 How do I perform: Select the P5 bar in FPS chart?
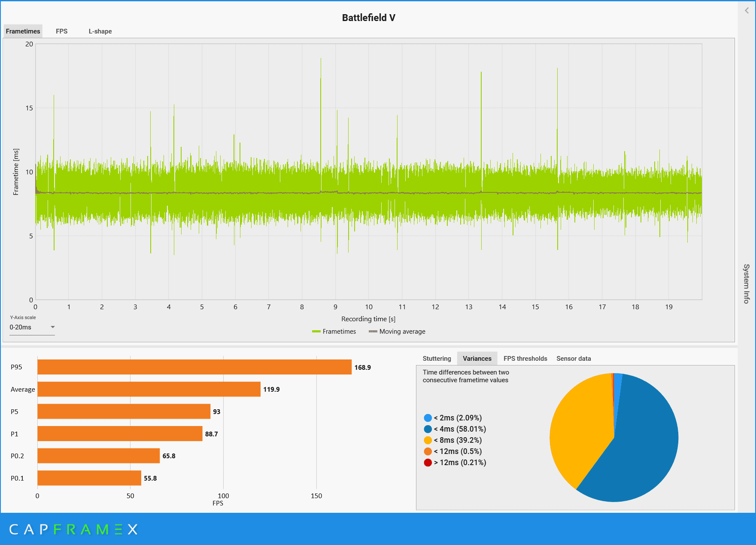coord(124,411)
